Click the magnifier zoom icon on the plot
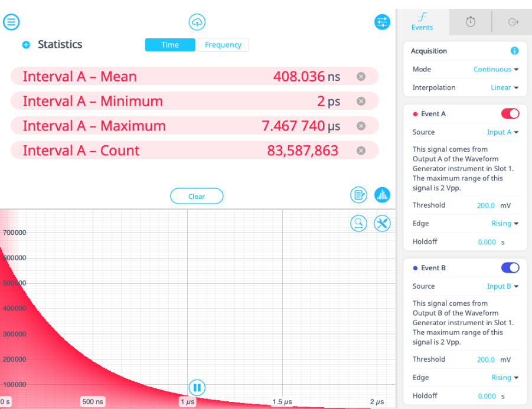Screen dimensions: 532x409 pyautogui.click(x=358, y=223)
